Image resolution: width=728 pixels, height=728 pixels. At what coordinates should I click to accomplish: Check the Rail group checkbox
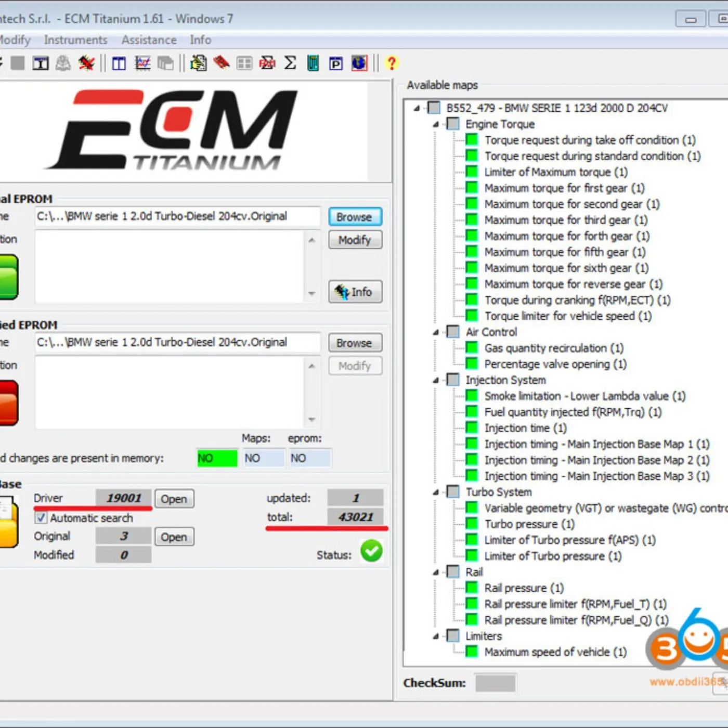(x=453, y=572)
